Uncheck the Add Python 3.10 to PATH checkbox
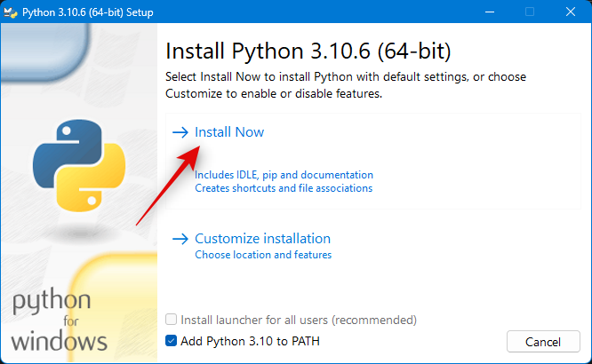Screen dimensions: 592x364 pyautogui.click(x=172, y=341)
